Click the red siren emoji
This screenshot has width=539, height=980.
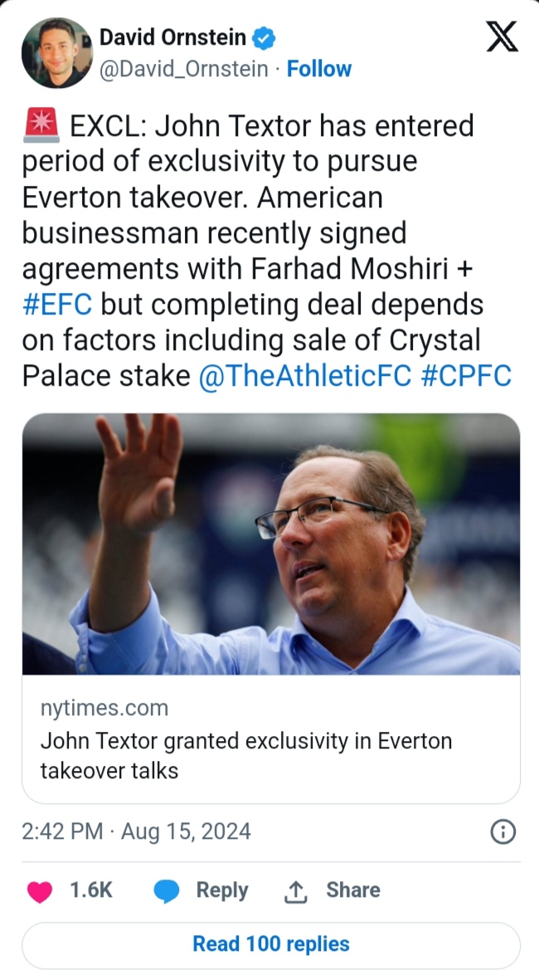41,128
